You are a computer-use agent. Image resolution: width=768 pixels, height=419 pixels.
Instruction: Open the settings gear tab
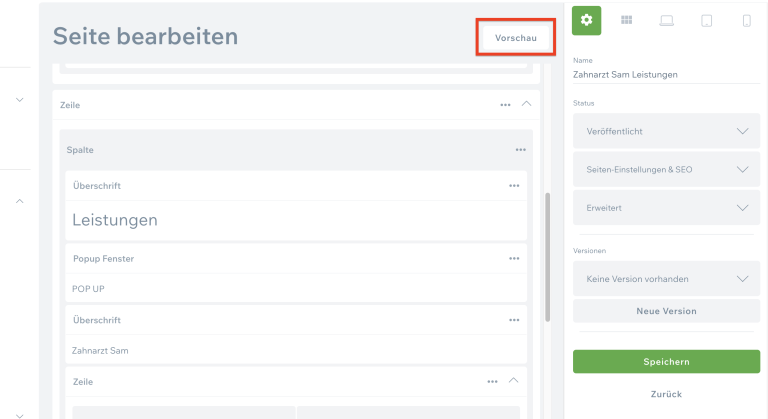[587, 19]
